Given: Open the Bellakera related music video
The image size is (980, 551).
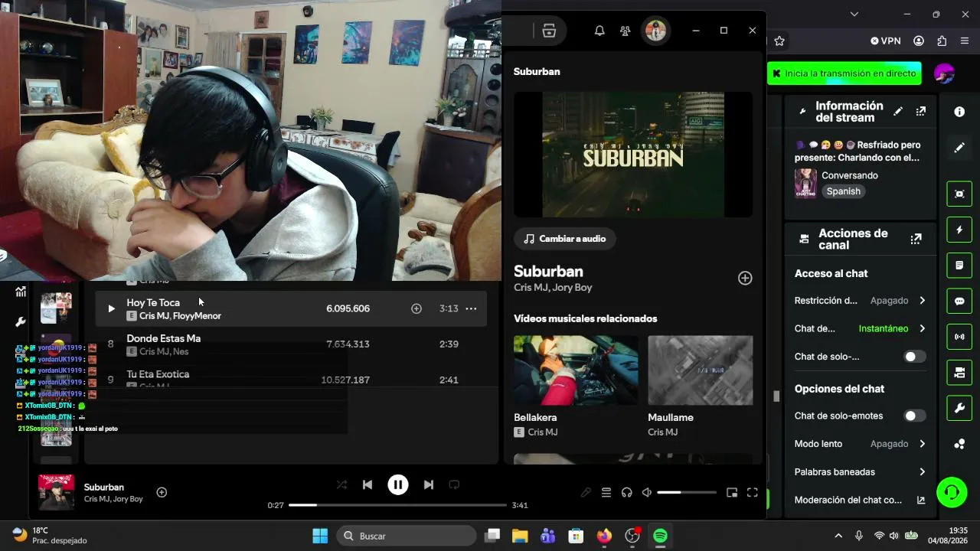Looking at the screenshot, I should [576, 370].
